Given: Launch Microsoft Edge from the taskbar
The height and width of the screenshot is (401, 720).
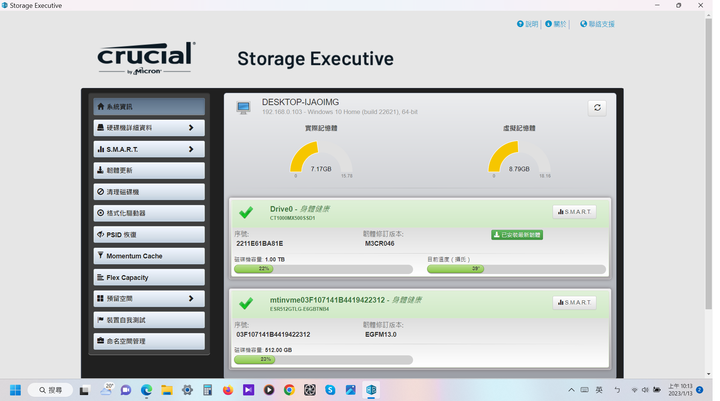Looking at the screenshot, I should [146, 390].
